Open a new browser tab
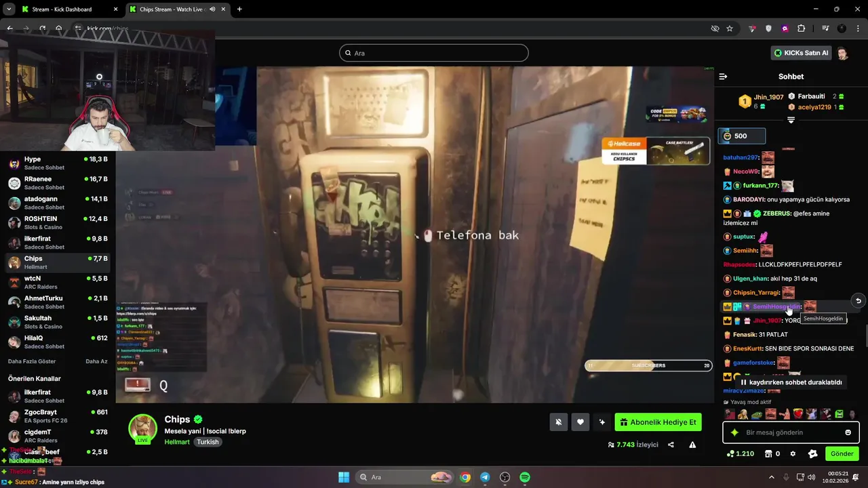 [239, 9]
